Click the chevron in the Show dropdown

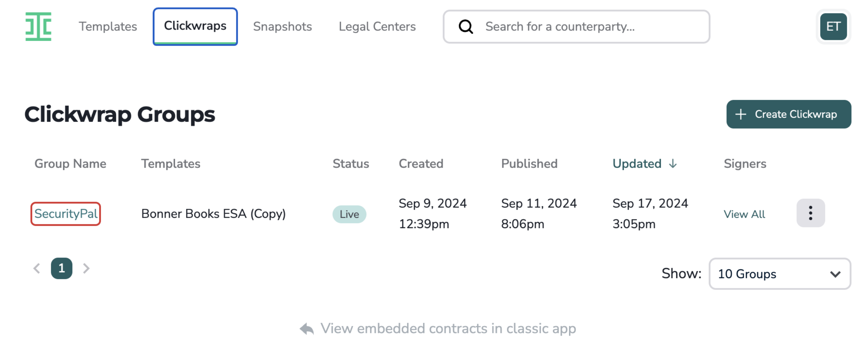pyautogui.click(x=835, y=274)
